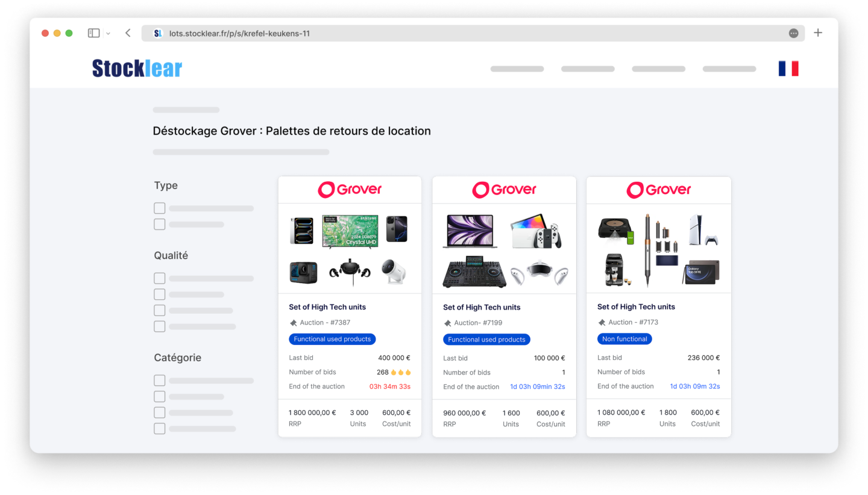Viewport: 868px width, 495px height.
Task: Open the Samsung Crystal UHD TV image
Action: coord(350,231)
